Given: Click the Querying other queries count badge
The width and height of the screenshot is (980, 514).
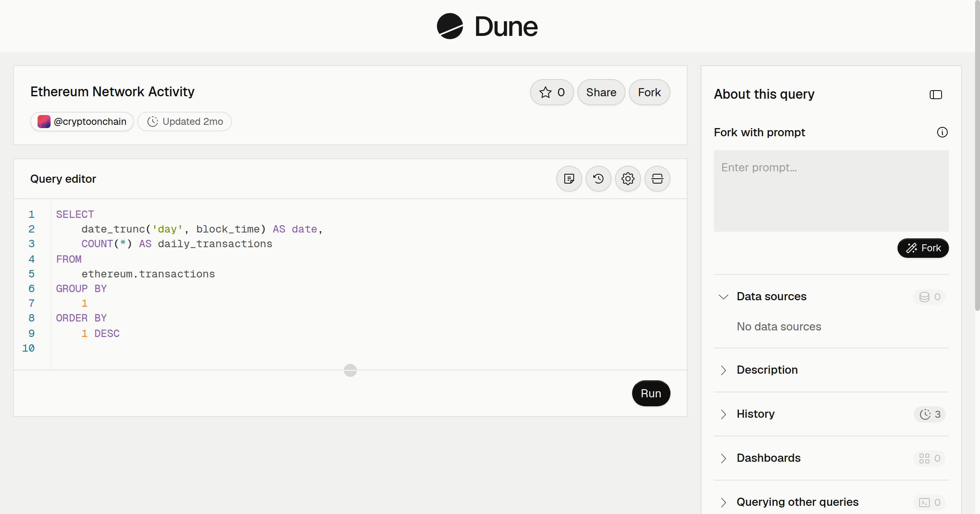Looking at the screenshot, I should pos(929,503).
